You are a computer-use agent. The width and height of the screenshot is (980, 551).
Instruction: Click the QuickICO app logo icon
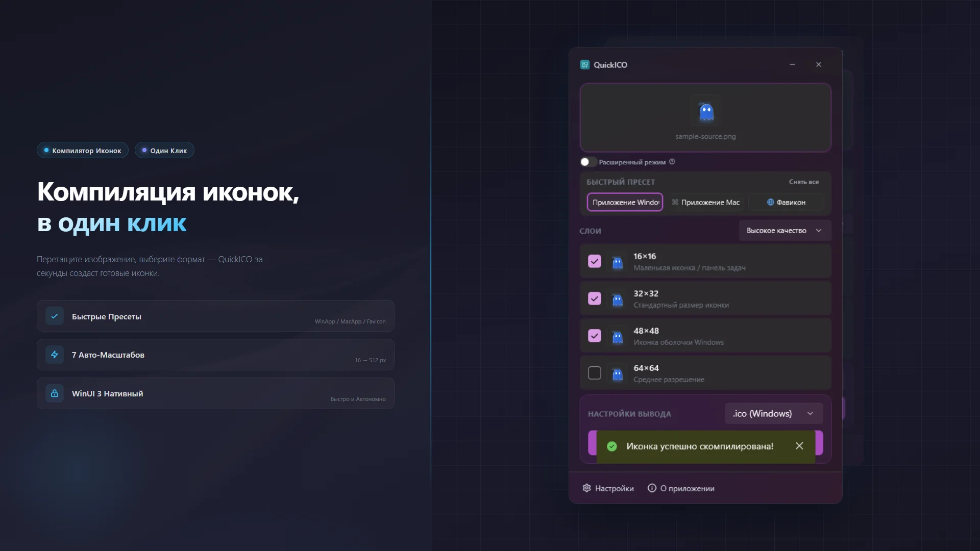pos(585,65)
